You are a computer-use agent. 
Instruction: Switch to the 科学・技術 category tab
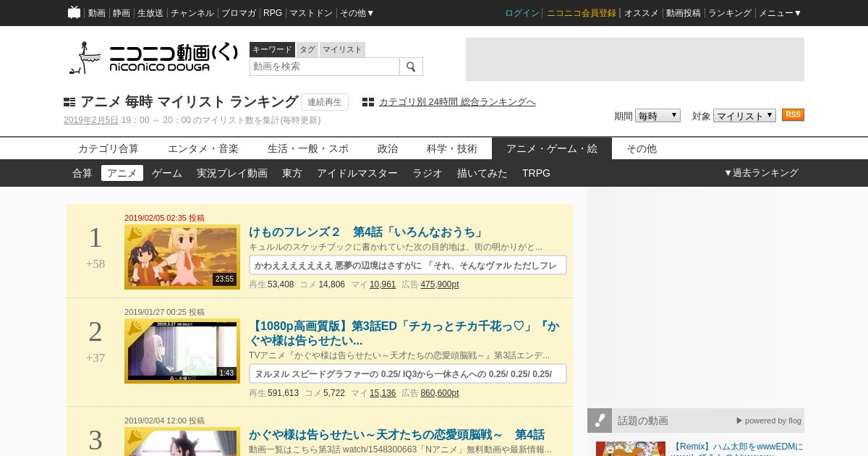pyautogui.click(x=452, y=148)
